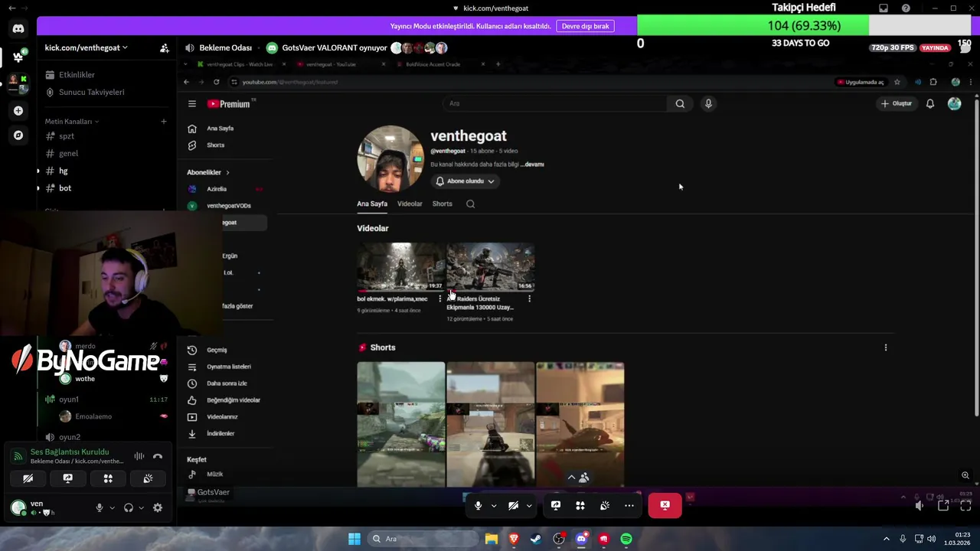
Task: Open Discord user settings gear
Action: pyautogui.click(x=158, y=507)
